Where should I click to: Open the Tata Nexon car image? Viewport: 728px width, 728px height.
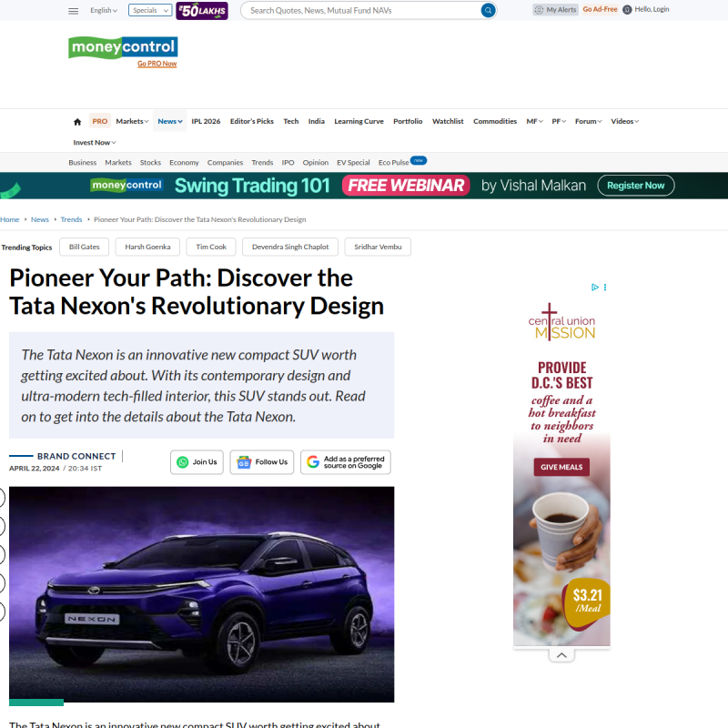(x=201, y=594)
